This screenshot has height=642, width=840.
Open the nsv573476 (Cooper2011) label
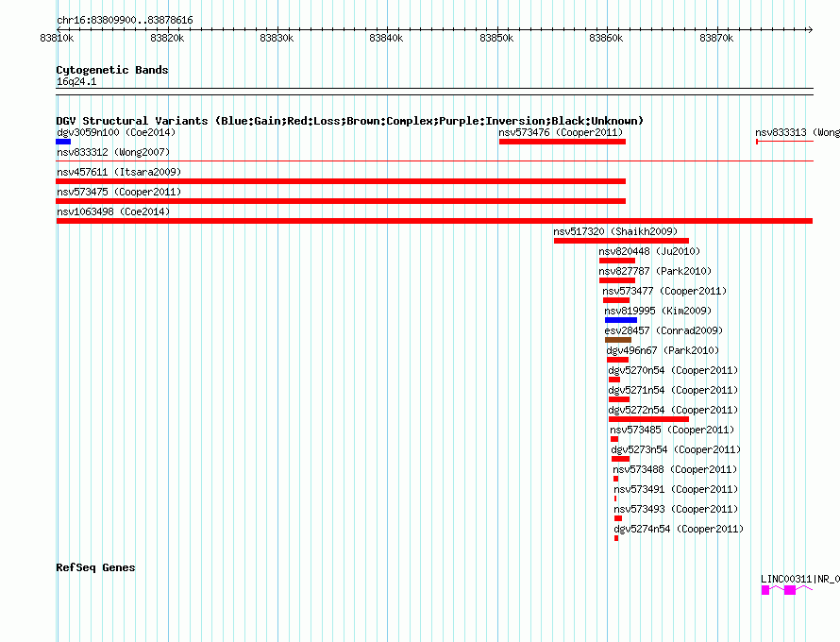561,132
